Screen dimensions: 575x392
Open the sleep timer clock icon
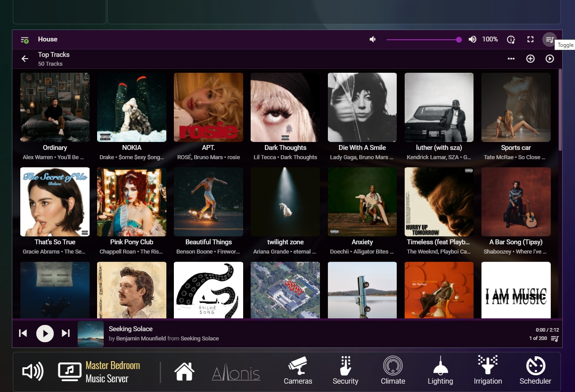coord(511,39)
